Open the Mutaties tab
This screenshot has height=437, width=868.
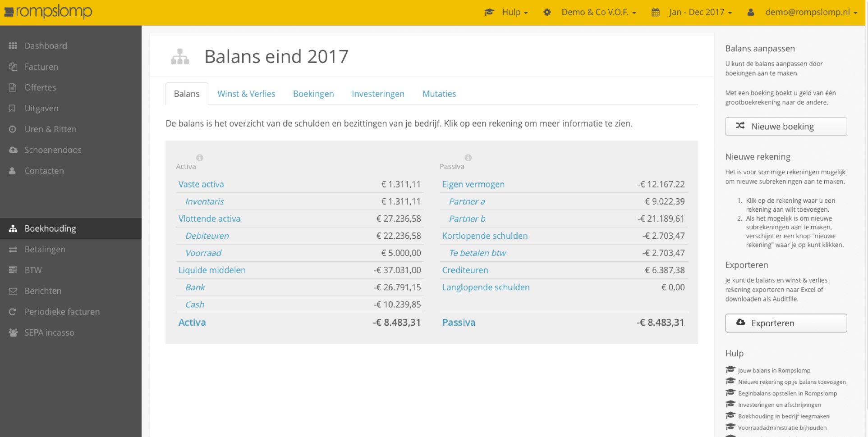pyautogui.click(x=439, y=94)
